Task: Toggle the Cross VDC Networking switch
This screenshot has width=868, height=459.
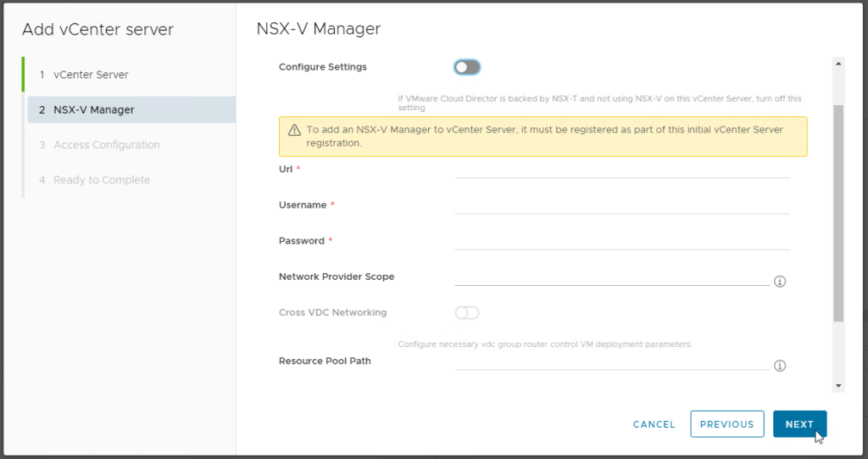Action: [x=467, y=313]
